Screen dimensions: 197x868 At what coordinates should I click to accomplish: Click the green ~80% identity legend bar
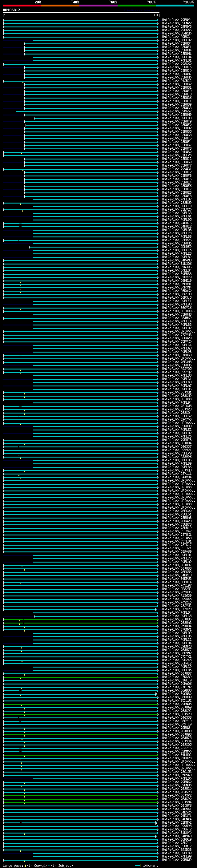[x=137, y=6]
